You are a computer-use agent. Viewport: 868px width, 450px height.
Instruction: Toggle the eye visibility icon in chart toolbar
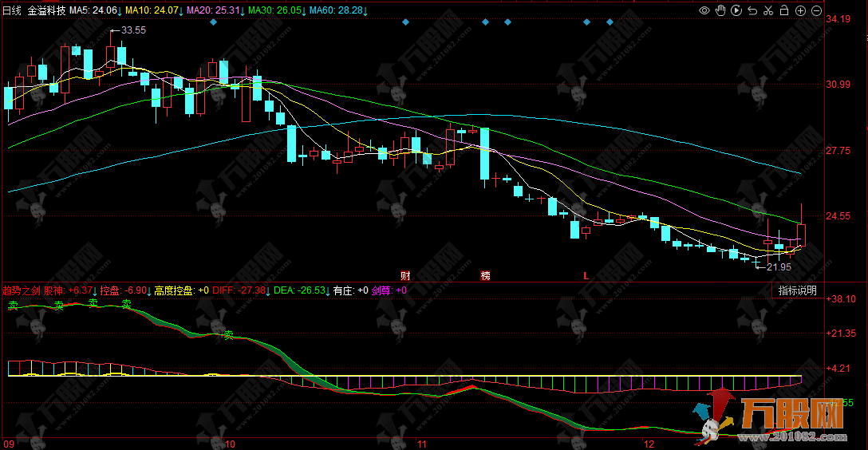[x=704, y=10]
